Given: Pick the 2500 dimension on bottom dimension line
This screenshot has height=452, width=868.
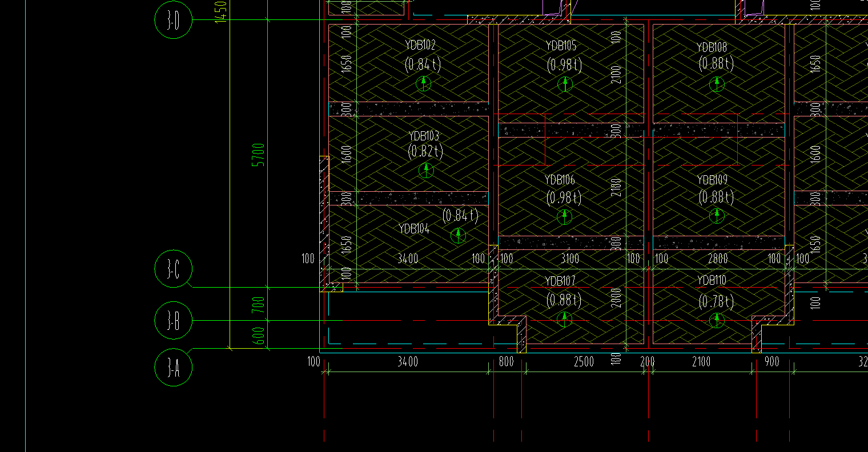Looking at the screenshot, I should tap(584, 362).
